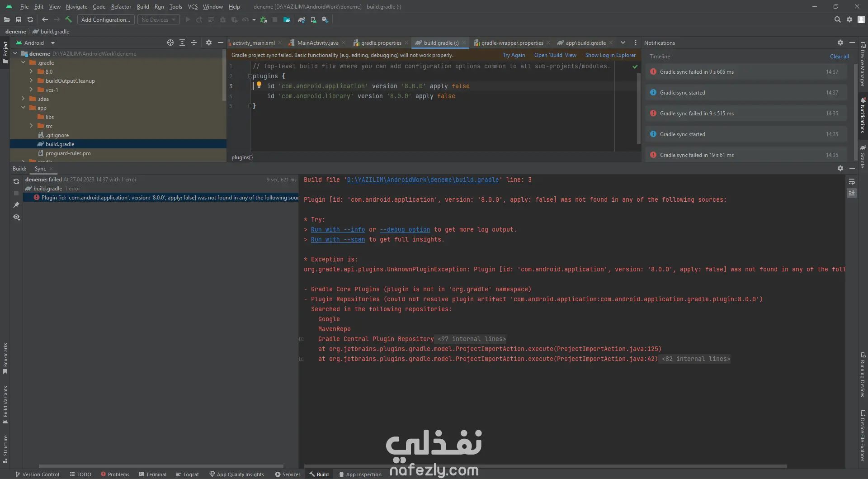Screen dimensions: 868x479
Task: Open the Logcat tool window tab
Action: pyautogui.click(x=188, y=474)
